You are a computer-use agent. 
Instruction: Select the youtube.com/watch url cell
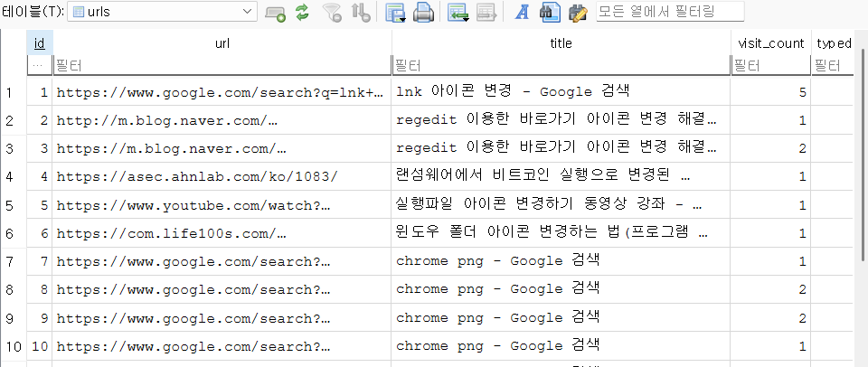(222, 205)
